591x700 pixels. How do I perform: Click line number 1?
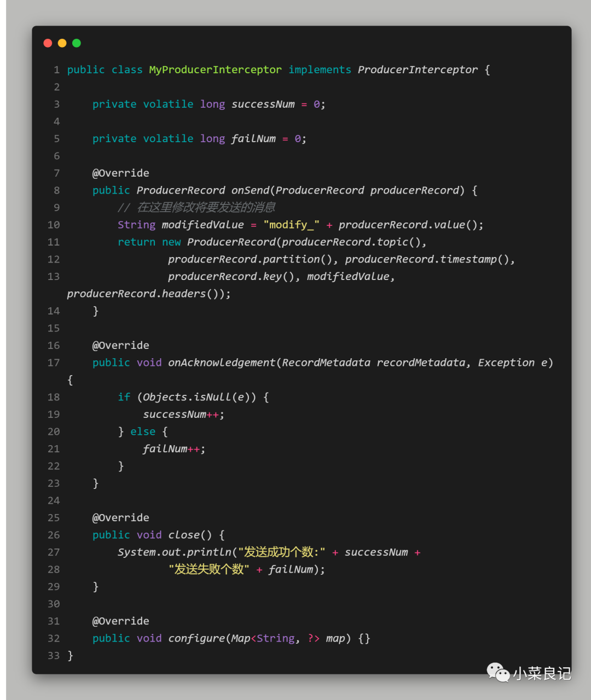tap(56, 70)
